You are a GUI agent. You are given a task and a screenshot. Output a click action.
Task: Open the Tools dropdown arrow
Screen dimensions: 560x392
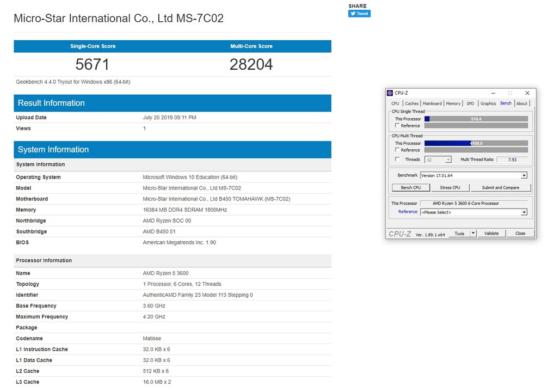[x=473, y=234]
